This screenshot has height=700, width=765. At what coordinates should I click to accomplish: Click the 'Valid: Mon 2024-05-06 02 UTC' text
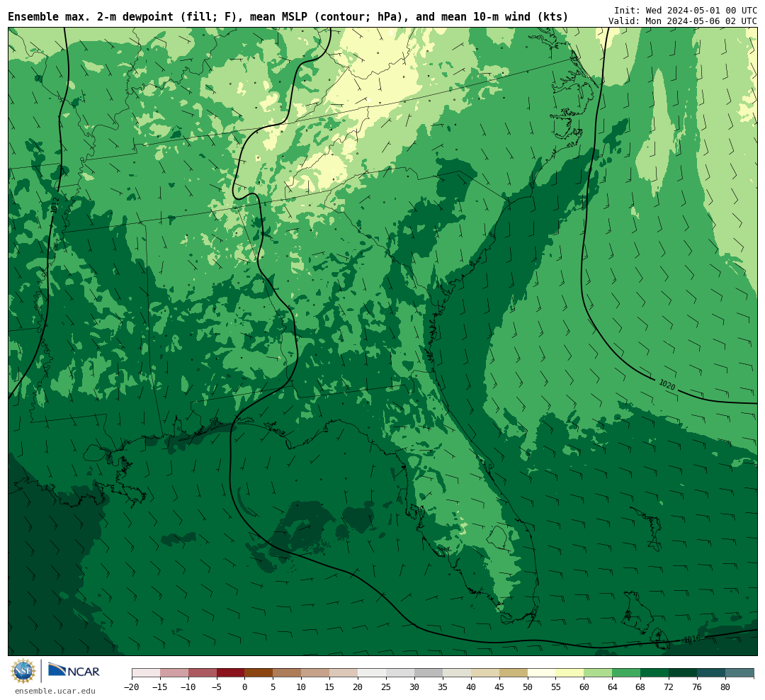683,21
